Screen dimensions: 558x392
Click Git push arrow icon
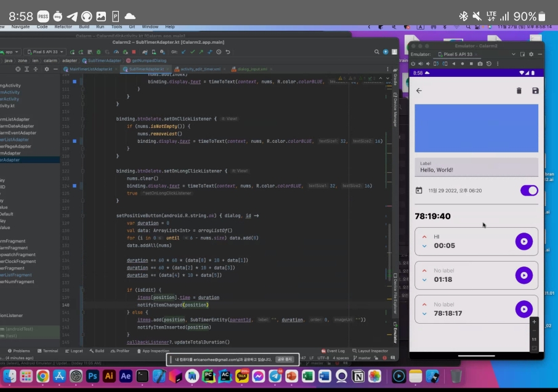pyautogui.click(x=201, y=52)
